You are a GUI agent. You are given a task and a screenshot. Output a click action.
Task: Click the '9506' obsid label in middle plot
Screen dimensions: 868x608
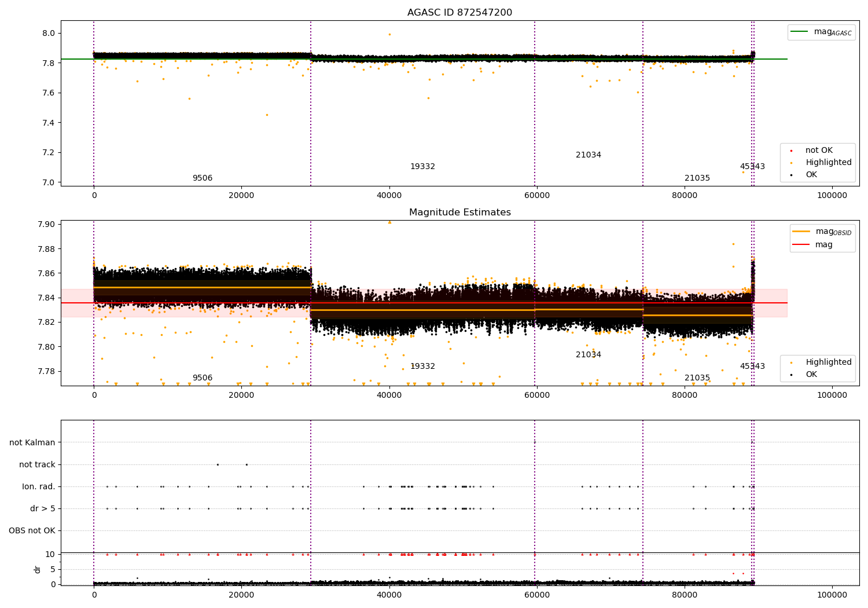pyautogui.click(x=203, y=378)
